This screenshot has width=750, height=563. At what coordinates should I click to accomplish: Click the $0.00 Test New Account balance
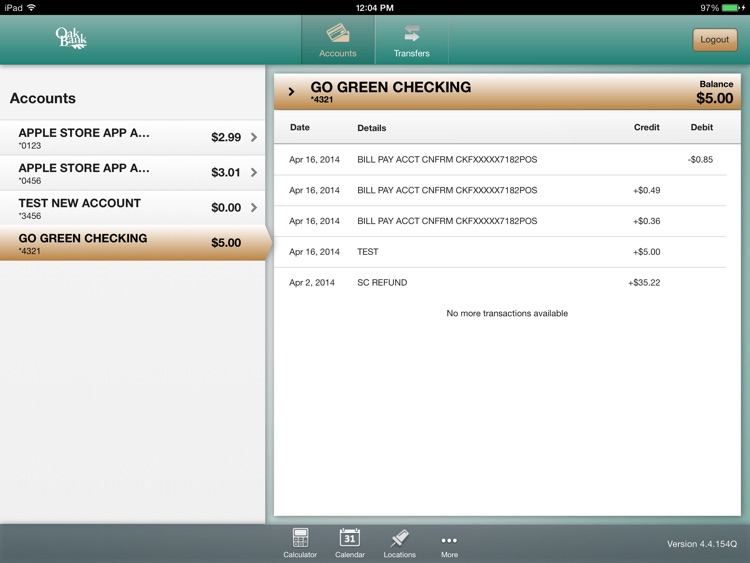click(226, 208)
